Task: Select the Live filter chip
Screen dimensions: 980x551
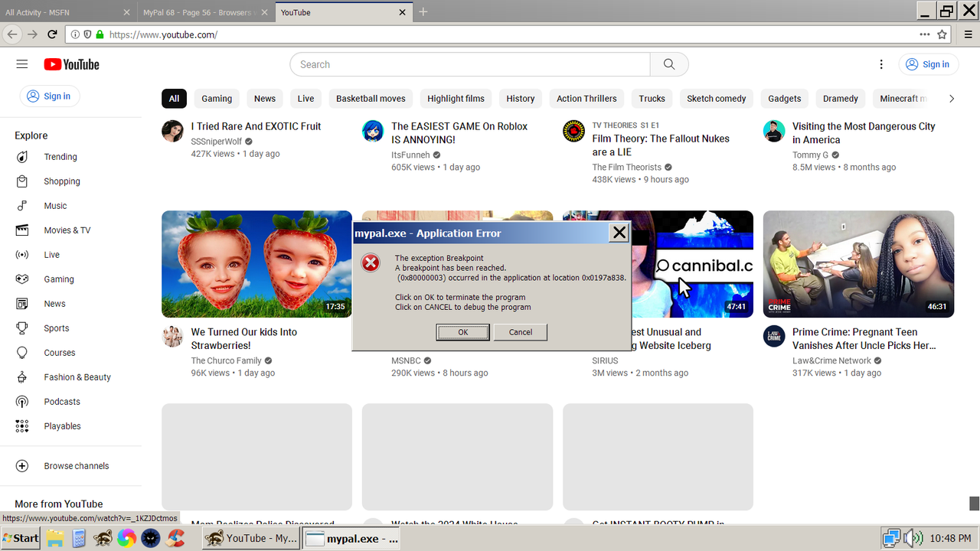Action: click(x=305, y=99)
